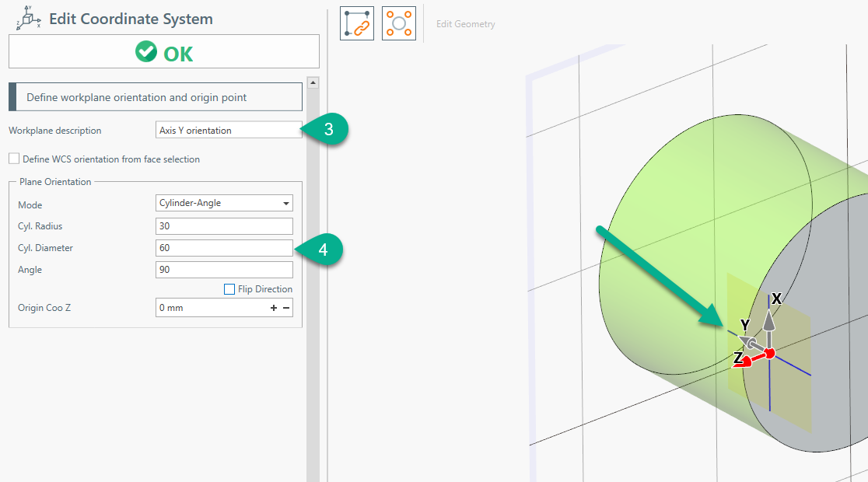Image resolution: width=868 pixels, height=482 pixels.
Task: Select the Cyl. Diameter field
Action: [x=224, y=248]
